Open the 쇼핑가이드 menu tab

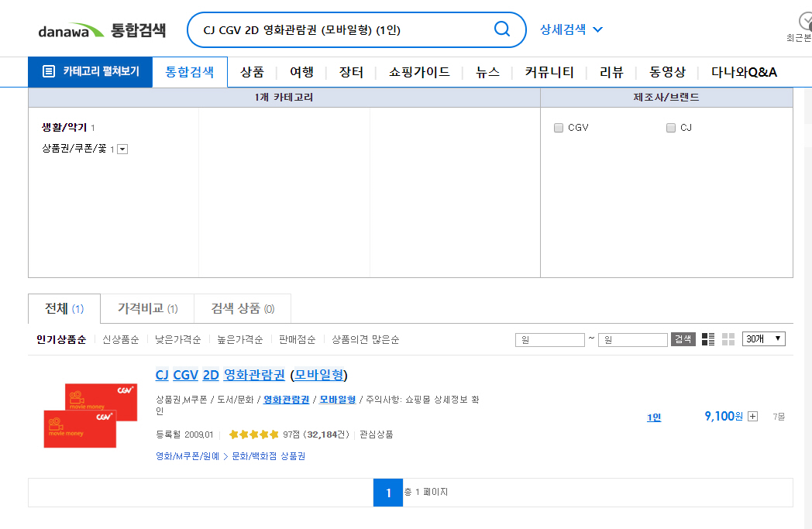pos(419,72)
